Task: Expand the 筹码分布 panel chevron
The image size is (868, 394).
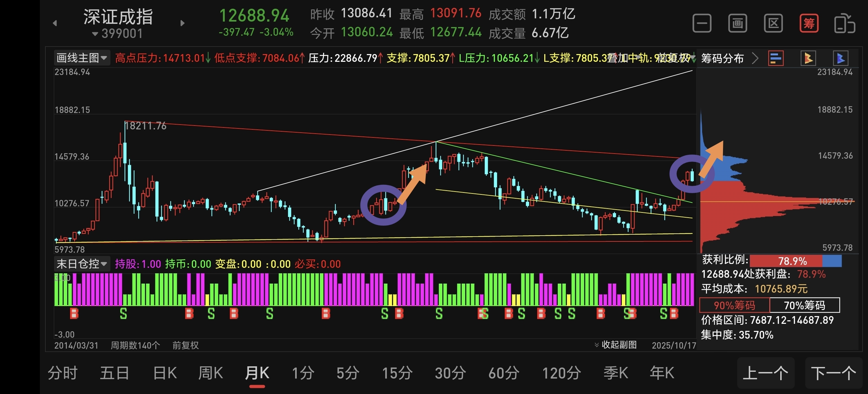Action: (x=755, y=58)
